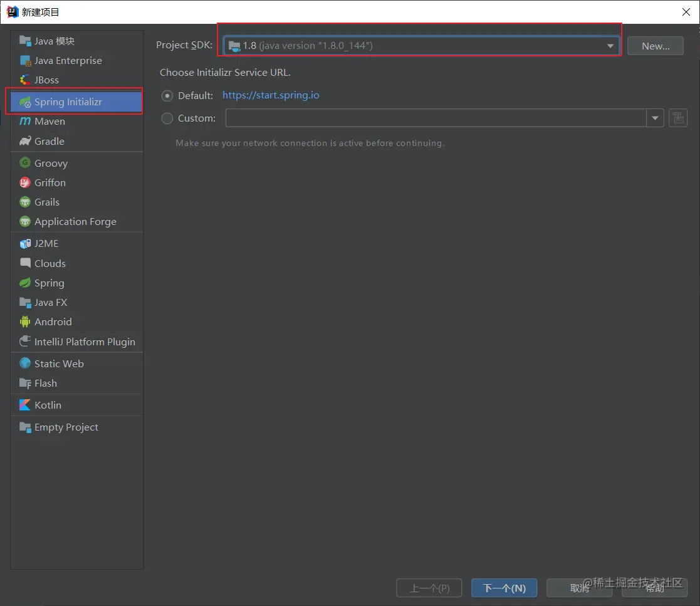The image size is (700, 606).
Task: Click the Application Forge icon
Action: click(25, 221)
